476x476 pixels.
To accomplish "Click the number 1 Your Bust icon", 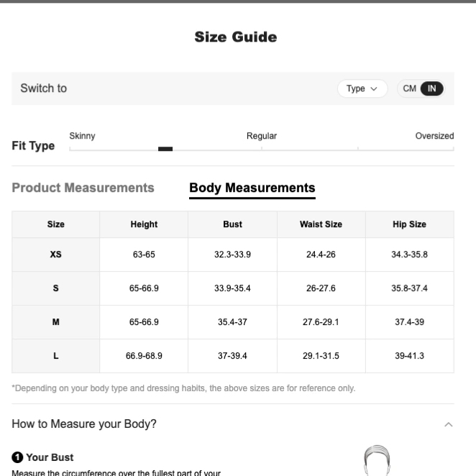I will (17, 457).
